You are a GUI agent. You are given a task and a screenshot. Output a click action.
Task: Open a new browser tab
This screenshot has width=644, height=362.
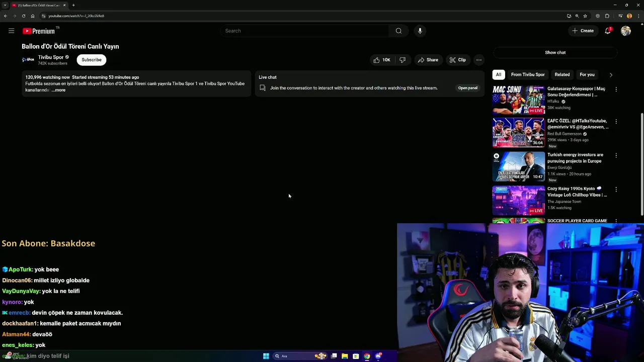pos(73,5)
